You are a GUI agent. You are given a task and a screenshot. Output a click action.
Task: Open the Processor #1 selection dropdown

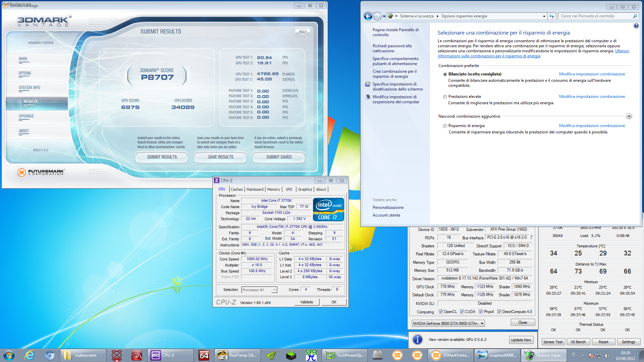pyautogui.click(x=259, y=290)
